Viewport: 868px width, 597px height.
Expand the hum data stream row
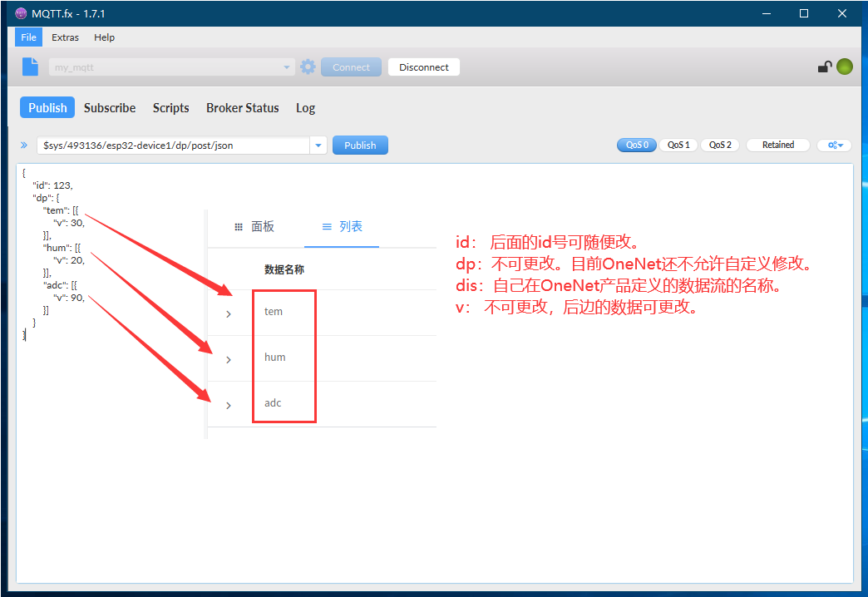tap(229, 360)
